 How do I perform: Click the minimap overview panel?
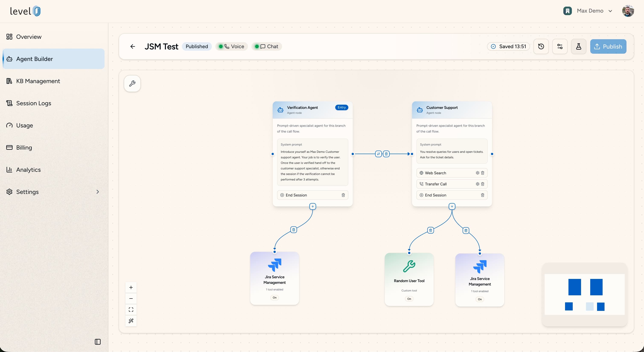(x=584, y=294)
